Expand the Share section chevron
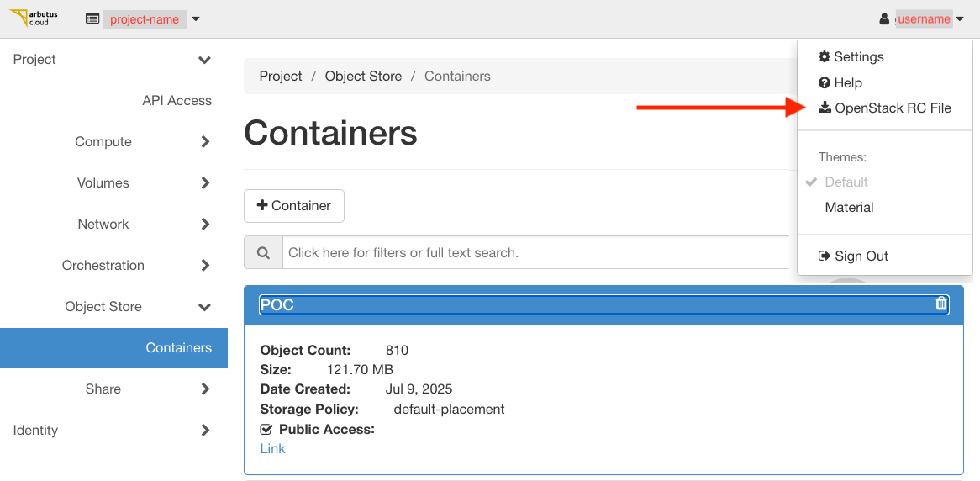 pyautogui.click(x=205, y=389)
